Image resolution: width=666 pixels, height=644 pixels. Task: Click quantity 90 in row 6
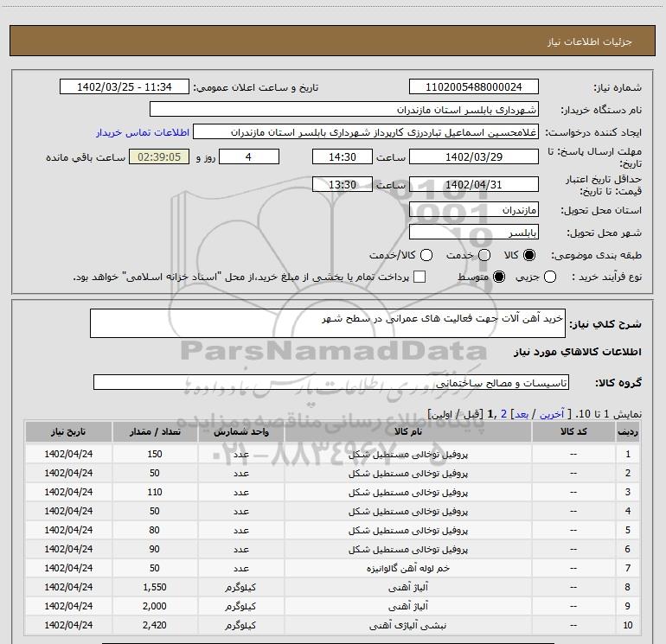click(155, 549)
